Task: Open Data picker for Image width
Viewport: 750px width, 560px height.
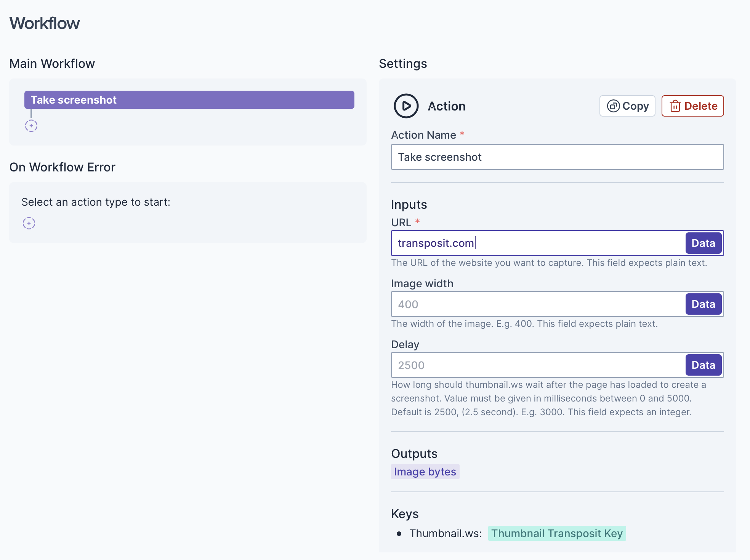Action: tap(703, 304)
